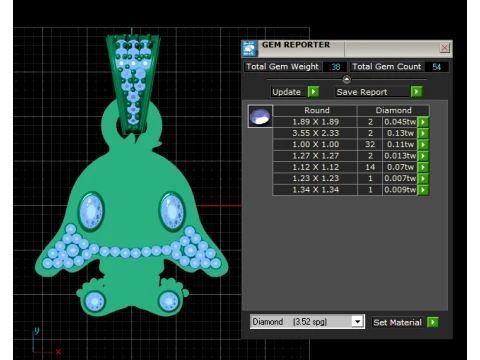Click the Diamond column header
Viewport: 480px width, 360px height.
click(x=393, y=110)
